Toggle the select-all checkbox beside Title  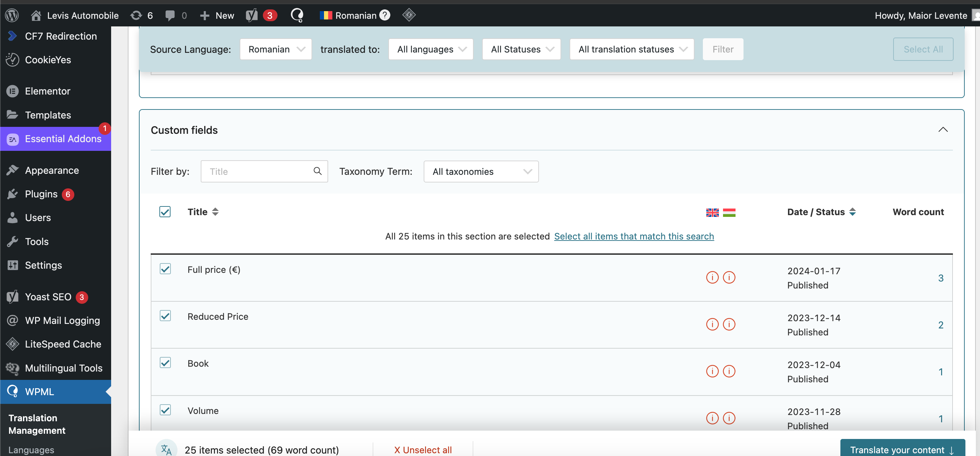click(x=165, y=212)
